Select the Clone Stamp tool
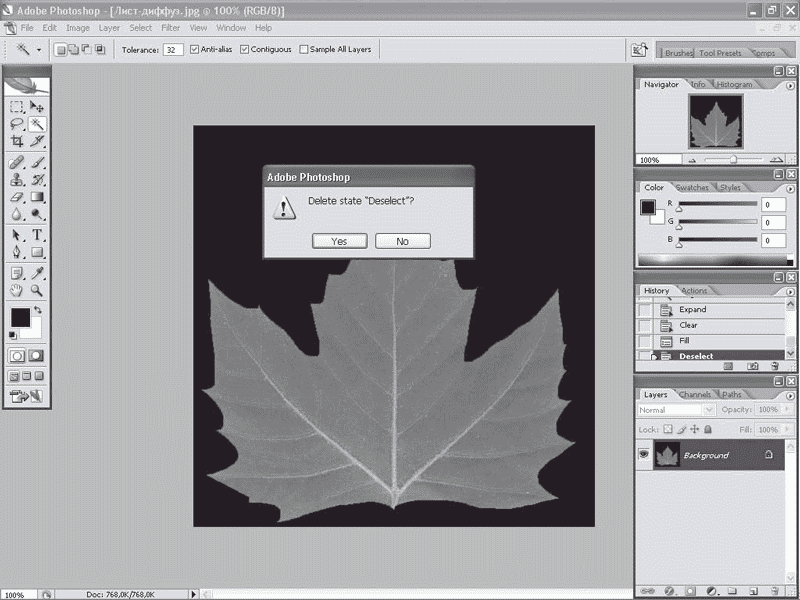Screen dimensions: 800x600 click(x=17, y=179)
